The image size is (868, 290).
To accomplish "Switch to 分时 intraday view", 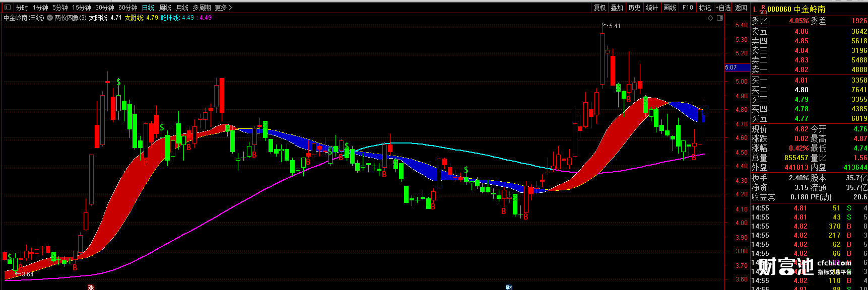I will pyautogui.click(x=22, y=8).
